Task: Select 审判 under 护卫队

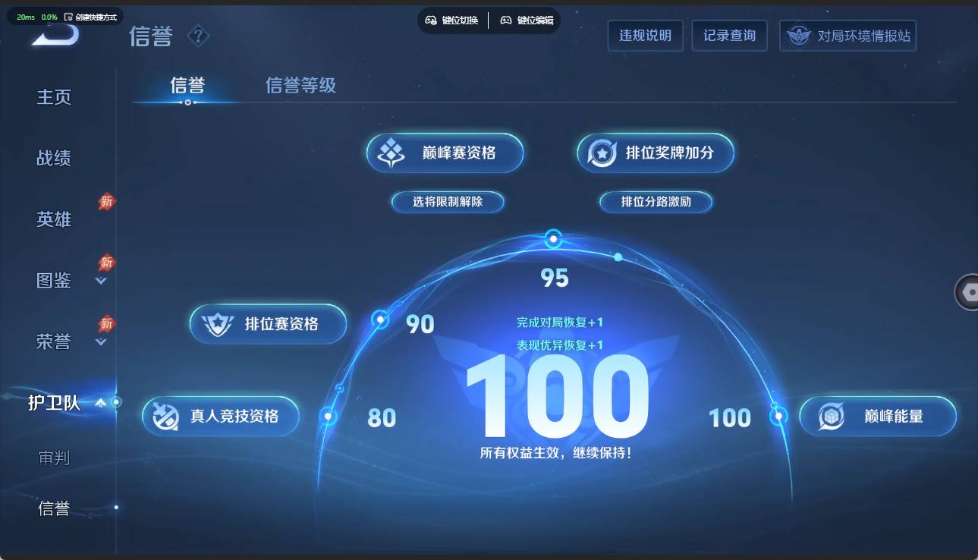Action: pyautogui.click(x=54, y=458)
